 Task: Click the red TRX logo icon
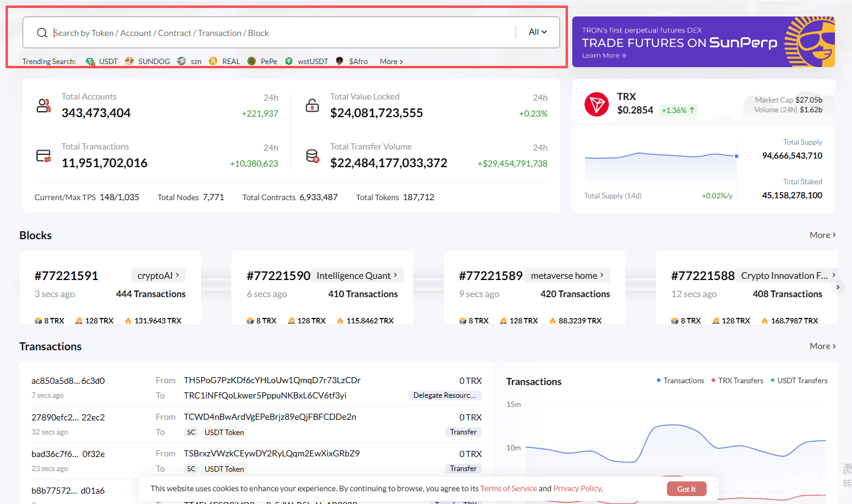coord(597,105)
